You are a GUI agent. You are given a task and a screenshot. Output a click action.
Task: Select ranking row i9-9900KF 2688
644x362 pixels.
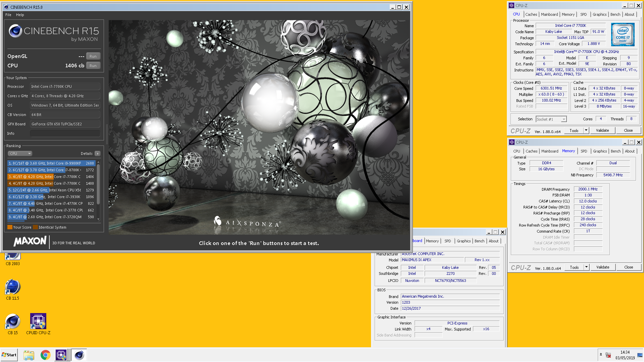pyautogui.click(x=51, y=163)
